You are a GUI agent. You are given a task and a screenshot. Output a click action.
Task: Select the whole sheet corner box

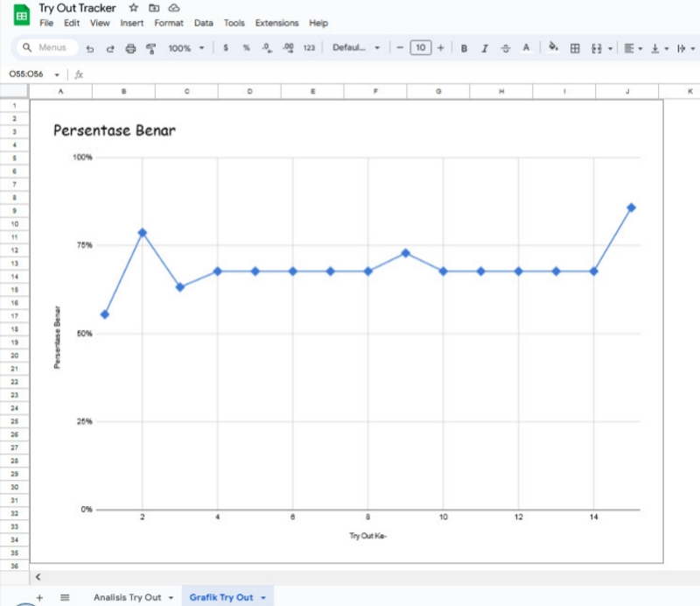tap(14, 91)
